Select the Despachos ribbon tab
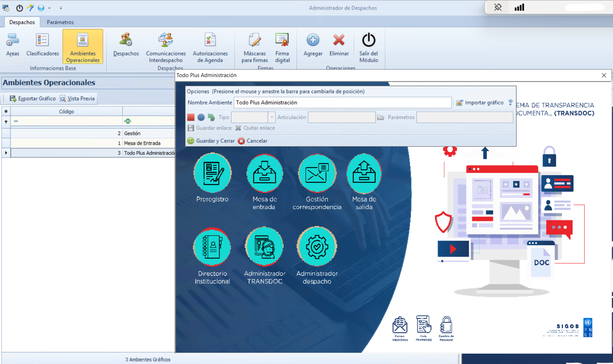This screenshot has width=613, height=364. coord(22,22)
